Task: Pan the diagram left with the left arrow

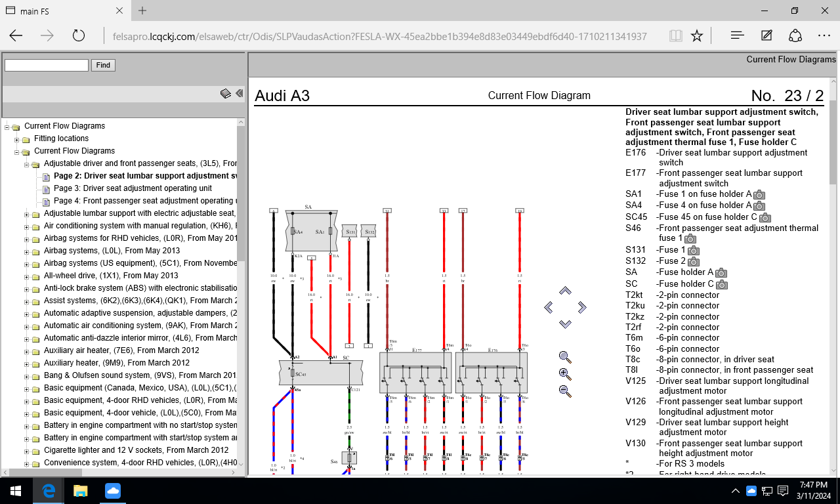Action: [x=549, y=307]
